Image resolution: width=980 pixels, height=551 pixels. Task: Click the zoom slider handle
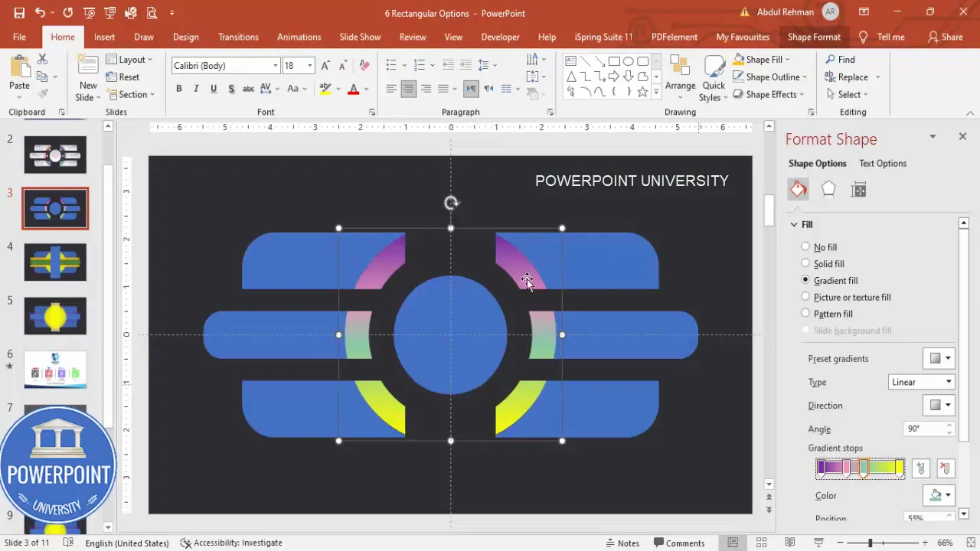tap(870, 543)
